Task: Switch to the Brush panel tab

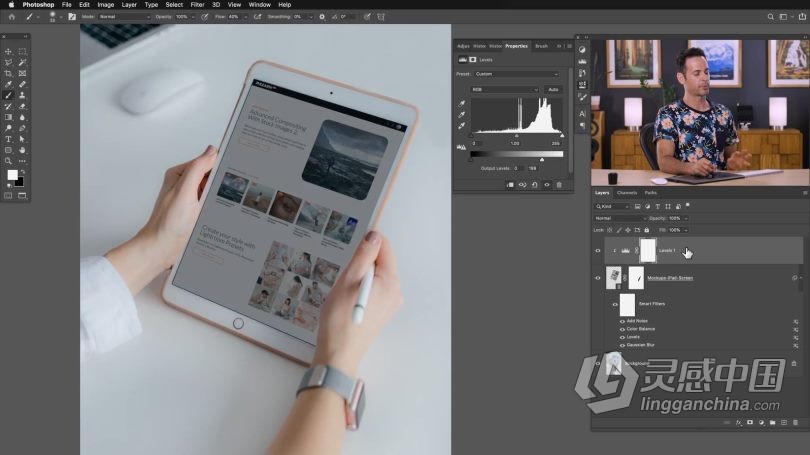Action: 541,46
